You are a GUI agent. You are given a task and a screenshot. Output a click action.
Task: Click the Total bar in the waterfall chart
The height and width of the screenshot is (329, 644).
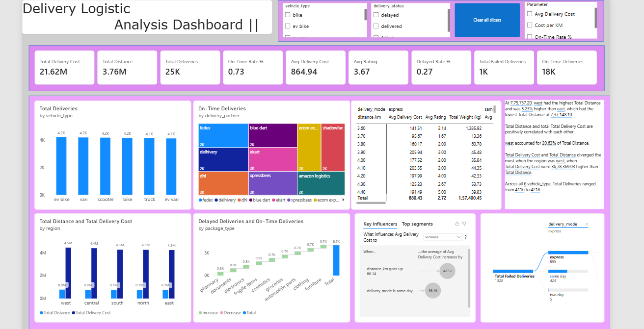coord(336,260)
